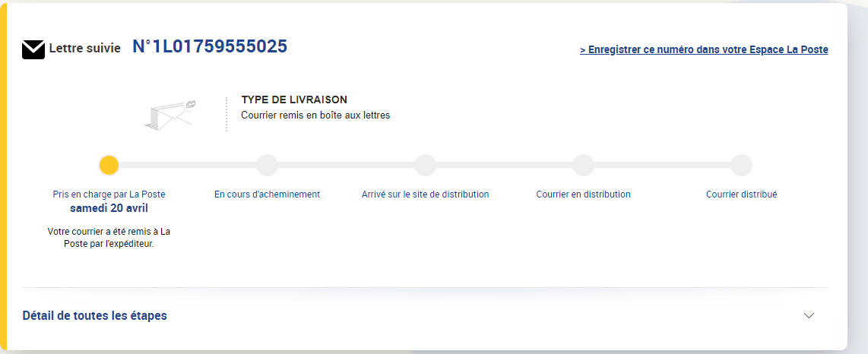Click the En cours d'acheminement label
Screen dimensions: 868x354
267,194
